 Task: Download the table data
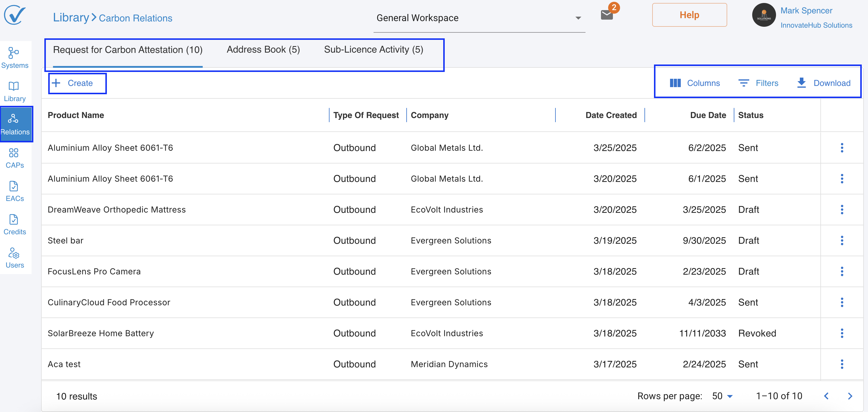tap(824, 83)
